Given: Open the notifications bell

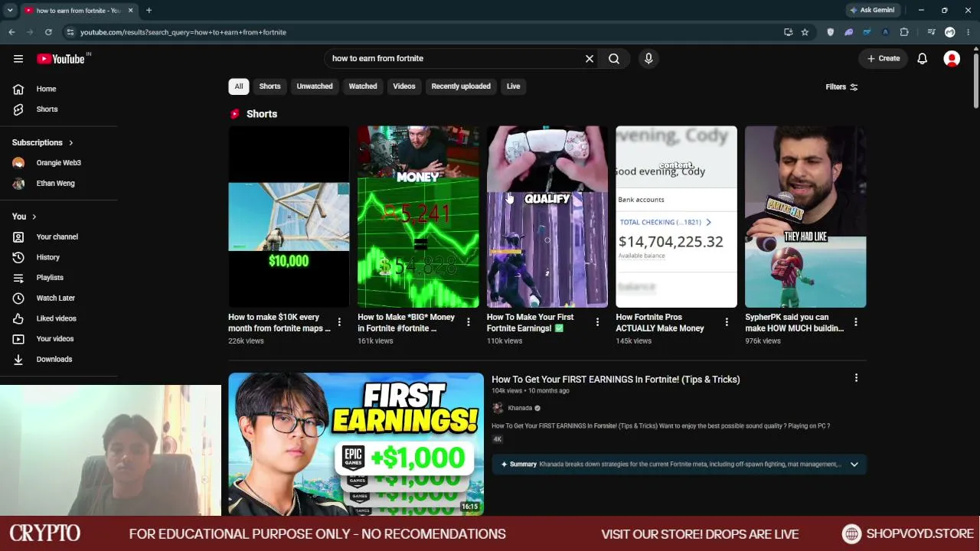Looking at the screenshot, I should click(923, 58).
